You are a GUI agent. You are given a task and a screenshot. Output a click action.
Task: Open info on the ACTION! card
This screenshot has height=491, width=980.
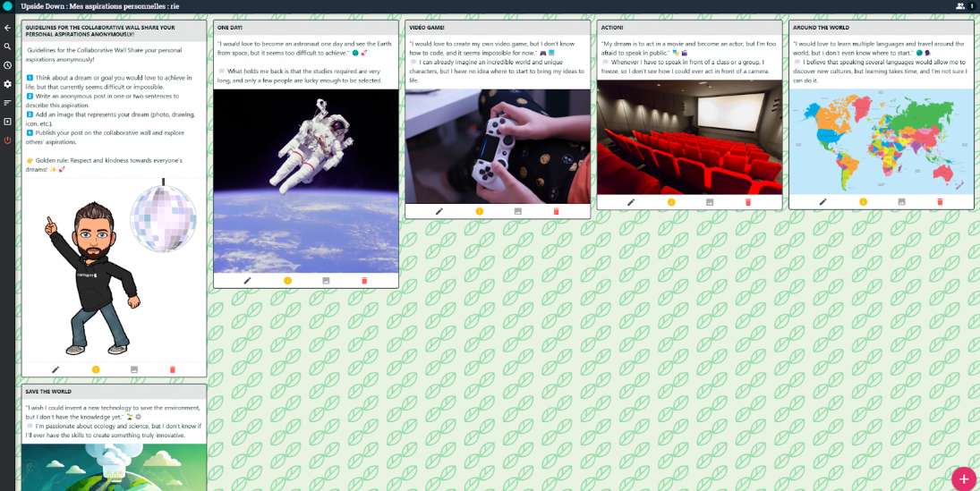[x=671, y=202]
